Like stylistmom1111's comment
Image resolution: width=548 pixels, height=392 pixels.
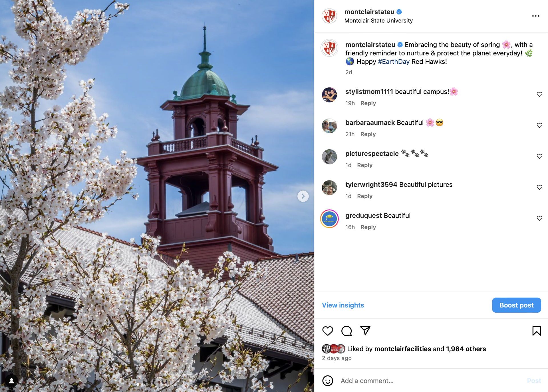point(539,94)
